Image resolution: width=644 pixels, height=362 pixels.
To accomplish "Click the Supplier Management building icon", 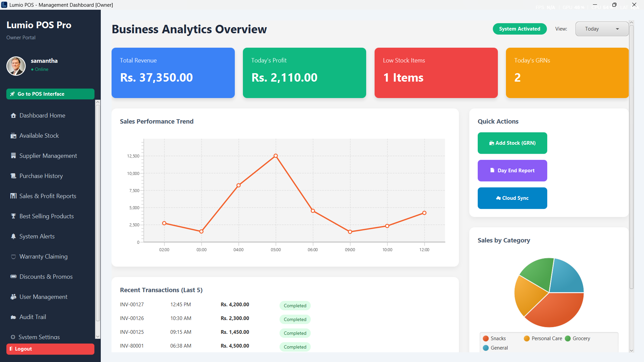I will tap(13, 156).
